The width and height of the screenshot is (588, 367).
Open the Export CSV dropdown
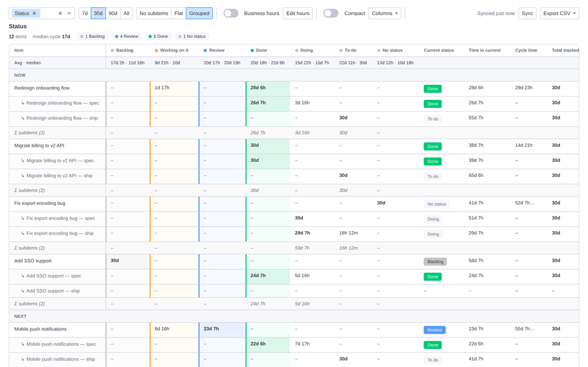[559, 13]
